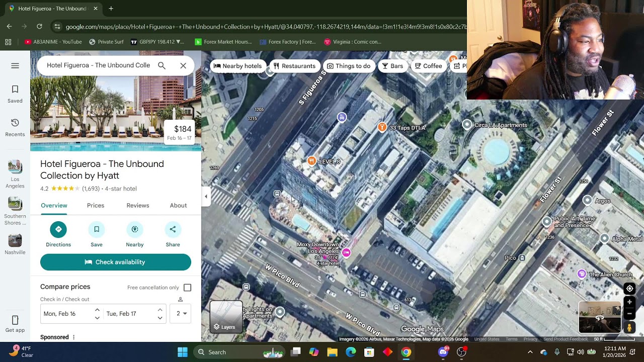The width and height of the screenshot is (644, 362).
Task: Switch to the Prices tab
Action: point(96,205)
